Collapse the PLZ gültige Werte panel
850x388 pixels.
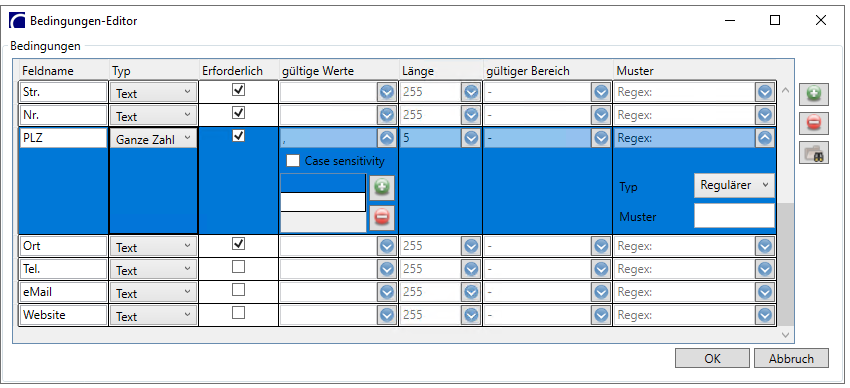[x=386, y=138]
